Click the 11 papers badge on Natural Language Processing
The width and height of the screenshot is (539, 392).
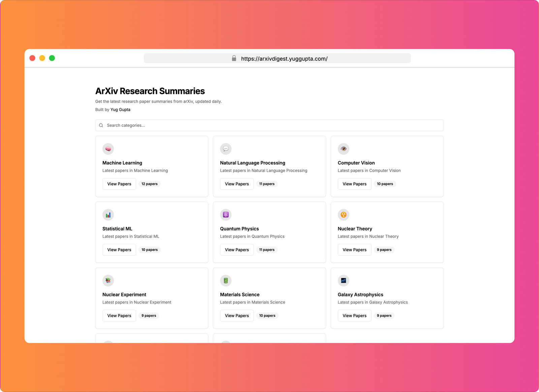tap(267, 184)
